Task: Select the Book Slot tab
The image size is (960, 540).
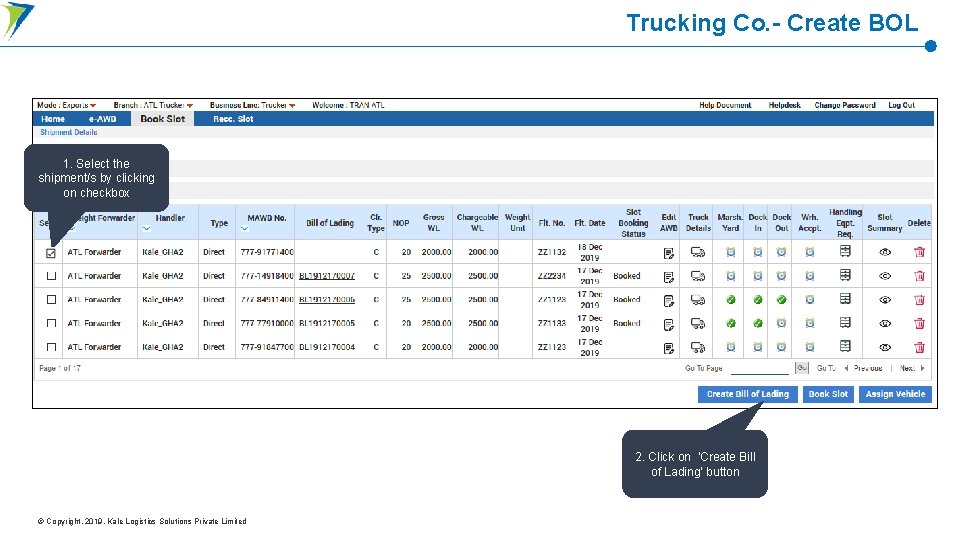Action: 162,119
